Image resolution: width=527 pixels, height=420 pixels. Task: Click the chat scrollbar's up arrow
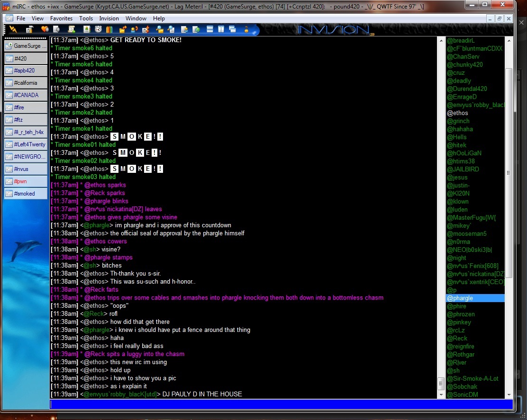[441, 40]
